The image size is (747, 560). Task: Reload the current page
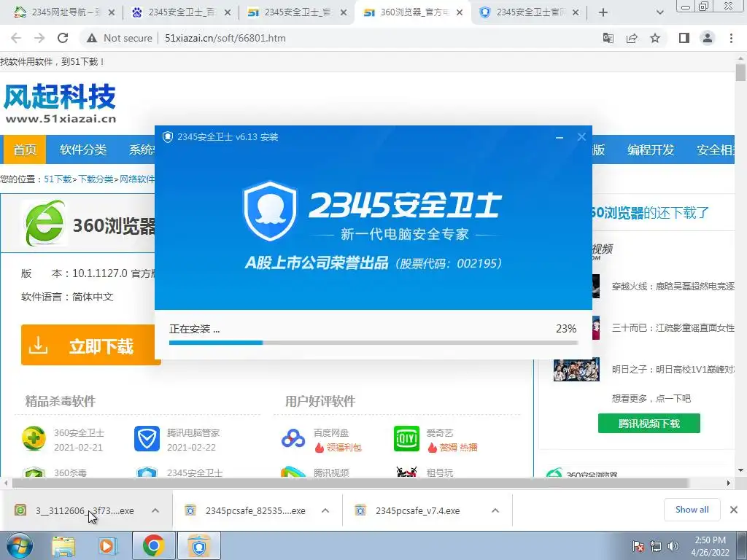tap(63, 38)
